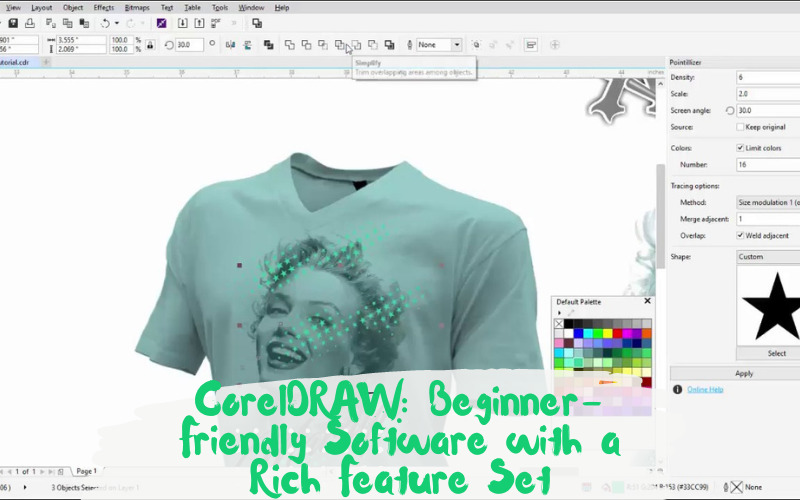Image resolution: width=800 pixels, height=500 pixels.
Task: Toggle the Lock ratio padlock button
Action: pyautogui.click(x=150, y=45)
